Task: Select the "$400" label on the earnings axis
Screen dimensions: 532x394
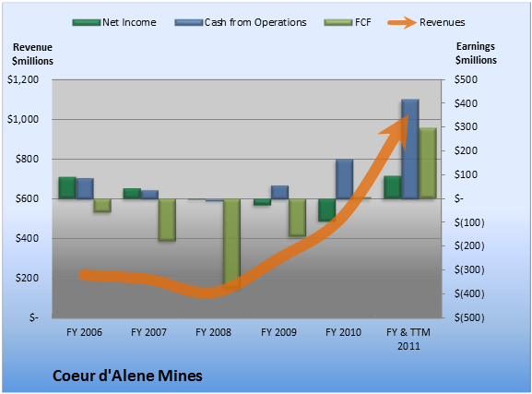Action: pyautogui.click(x=466, y=103)
